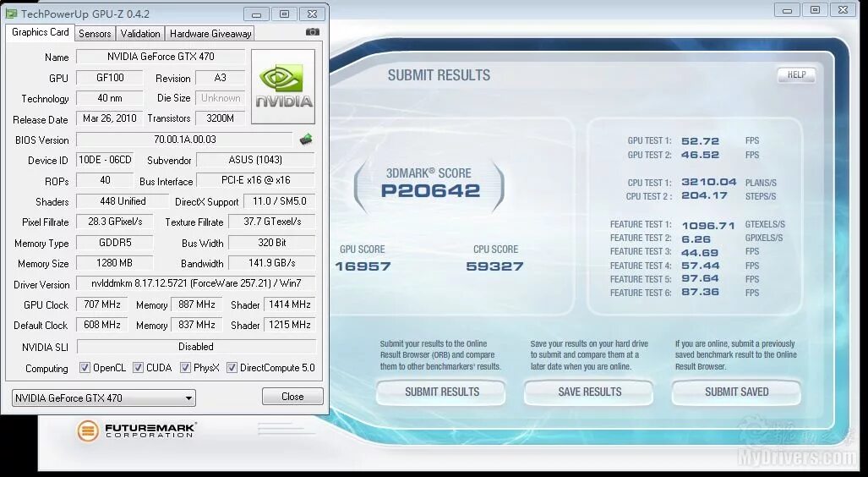The width and height of the screenshot is (868, 477).
Task: Click the 837 MHz default memory field
Action: click(197, 325)
